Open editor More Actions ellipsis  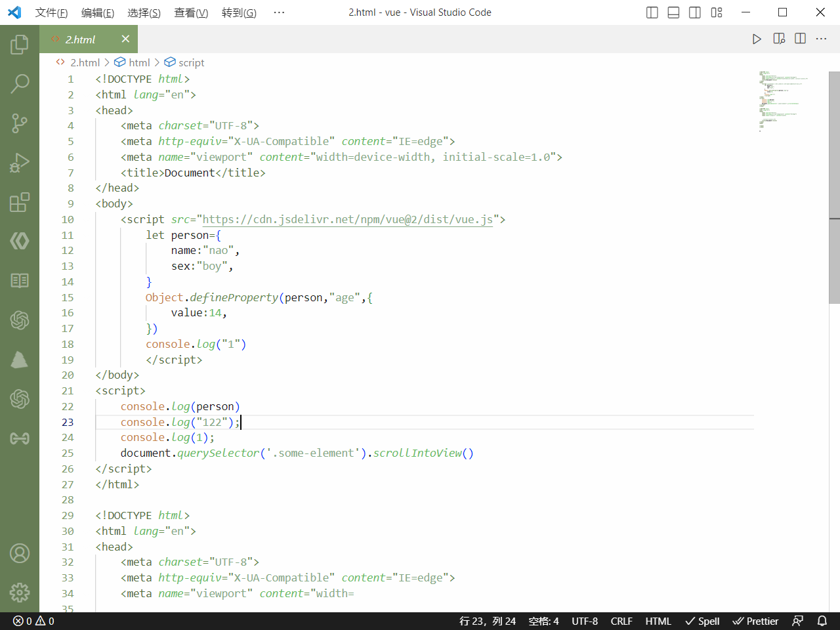[821, 39]
